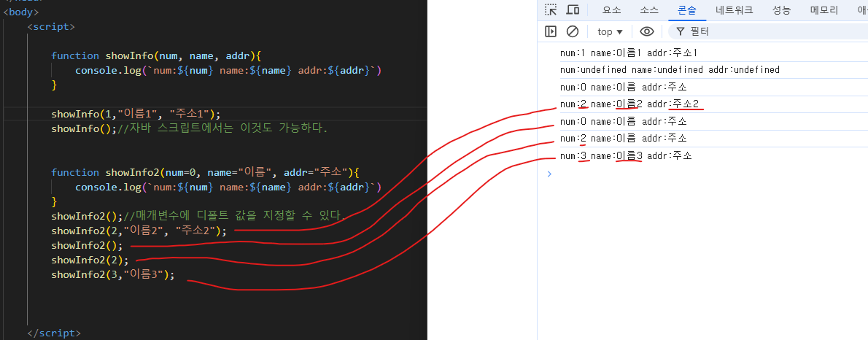868x340 pixels.
Task: Click the function showInfo2 declaration line
Action: tap(206, 172)
